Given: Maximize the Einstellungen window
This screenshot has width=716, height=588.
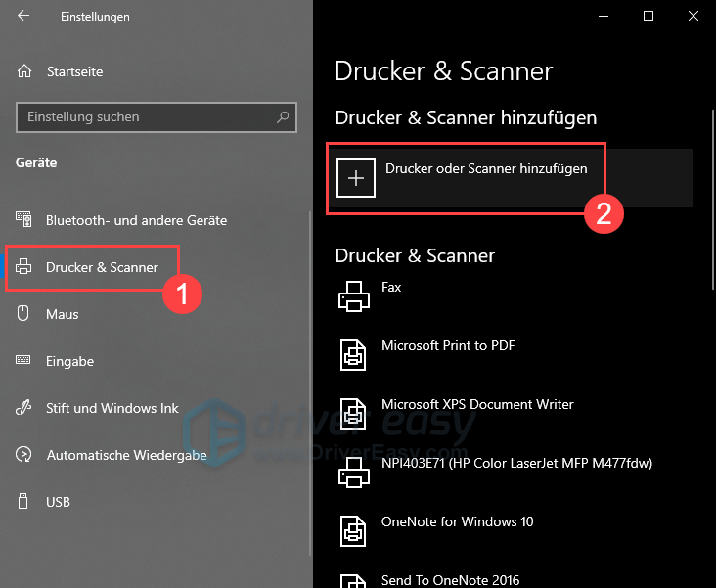Looking at the screenshot, I should click(x=649, y=16).
